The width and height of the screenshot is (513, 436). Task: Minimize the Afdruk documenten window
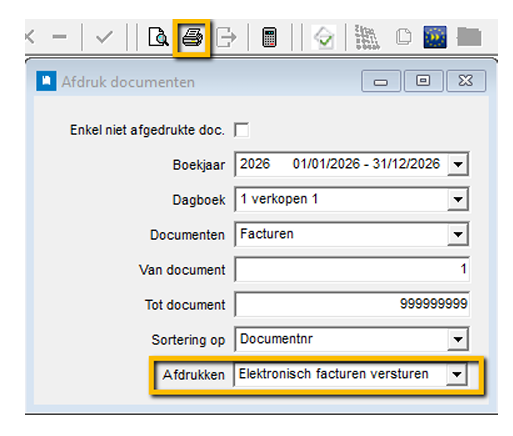(x=381, y=81)
